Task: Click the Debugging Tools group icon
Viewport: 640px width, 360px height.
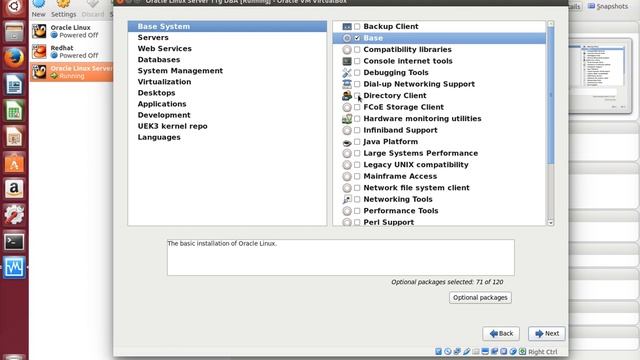Action: [347, 73]
